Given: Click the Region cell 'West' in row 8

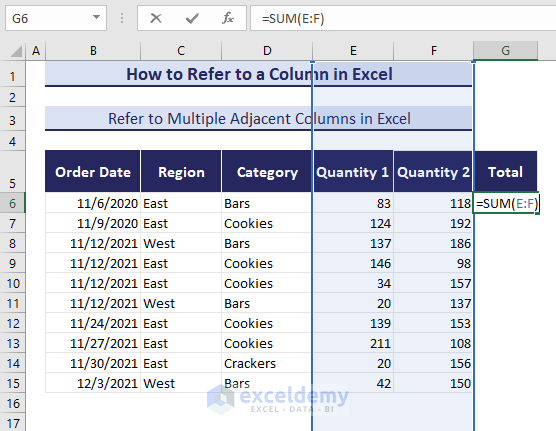Looking at the screenshot, I should tap(181, 243).
